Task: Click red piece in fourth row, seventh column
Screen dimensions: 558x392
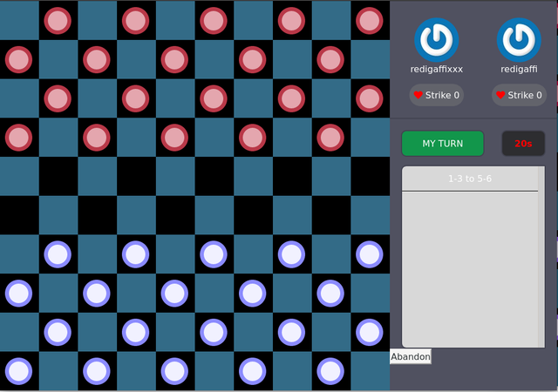Action: tap(252, 138)
